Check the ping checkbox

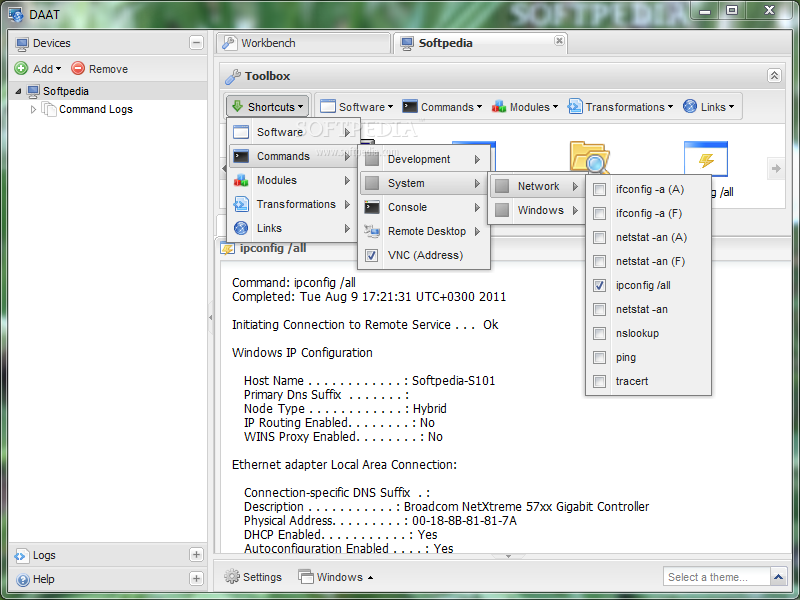pos(599,357)
